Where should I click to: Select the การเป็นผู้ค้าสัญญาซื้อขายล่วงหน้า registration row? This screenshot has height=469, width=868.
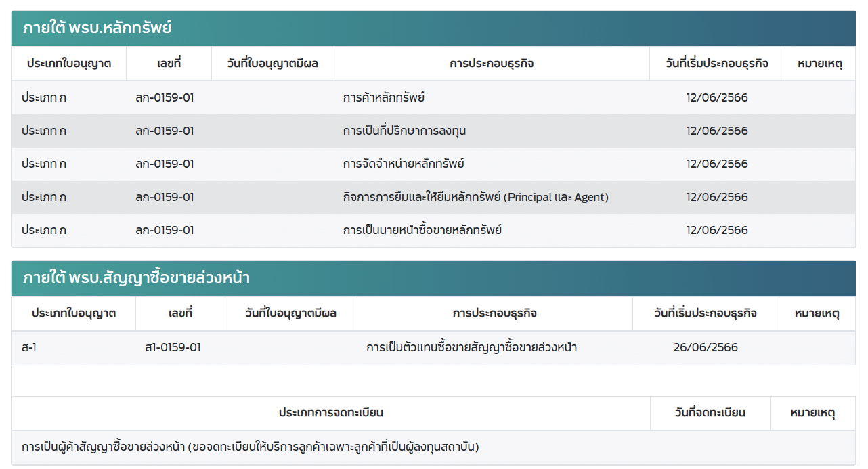click(x=251, y=447)
